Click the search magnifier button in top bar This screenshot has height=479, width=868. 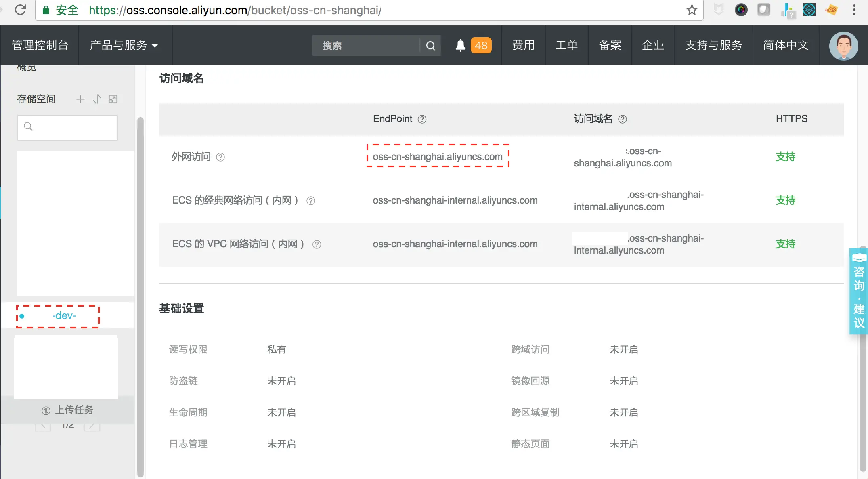(430, 46)
